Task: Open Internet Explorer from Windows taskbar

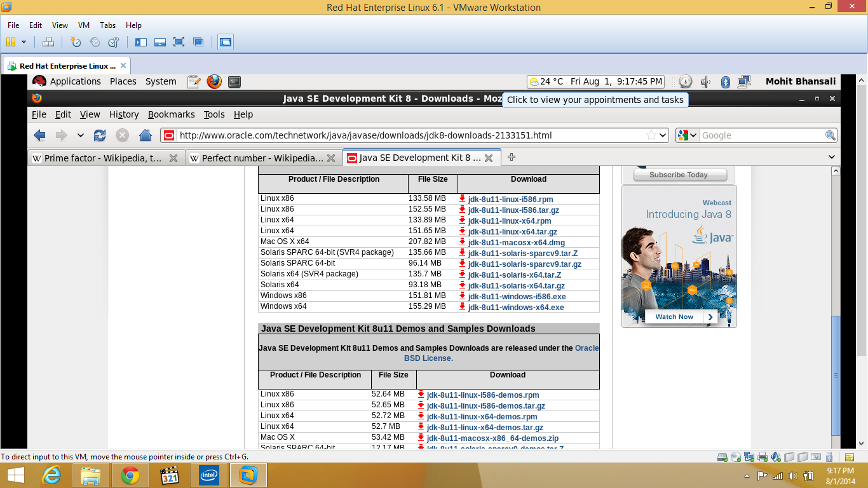Action: (x=51, y=475)
